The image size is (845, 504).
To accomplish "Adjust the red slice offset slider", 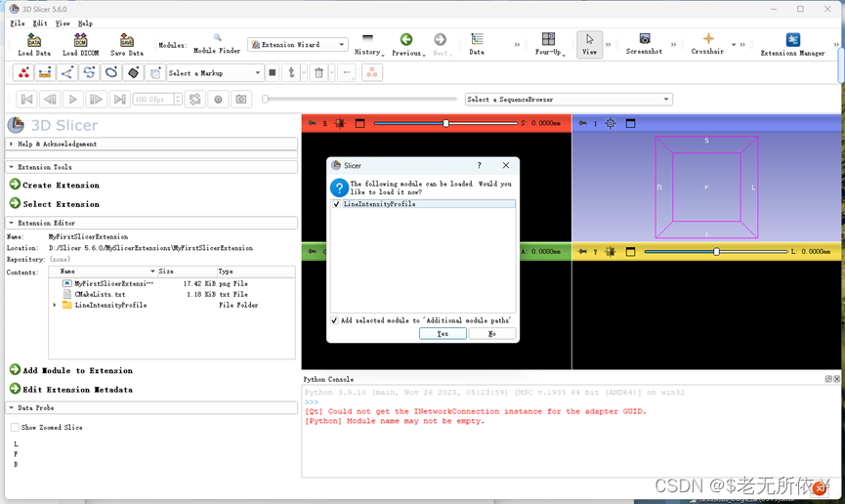I will [x=445, y=123].
